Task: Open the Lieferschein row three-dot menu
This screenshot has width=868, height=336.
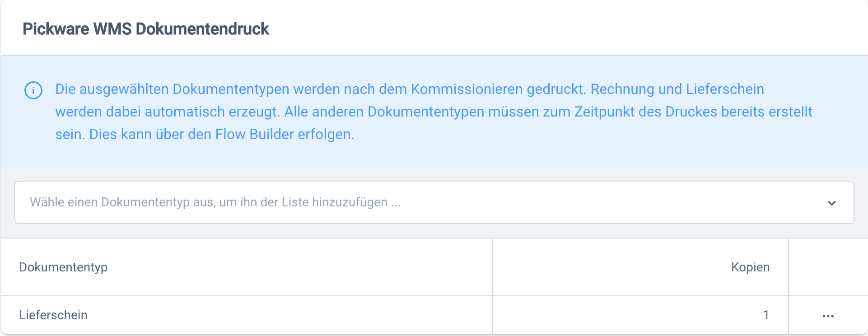Action: pyautogui.click(x=828, y=316)
